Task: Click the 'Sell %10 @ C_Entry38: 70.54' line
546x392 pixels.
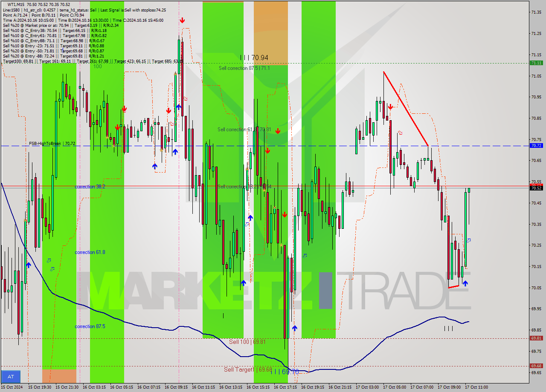Action: coord(55,30)
